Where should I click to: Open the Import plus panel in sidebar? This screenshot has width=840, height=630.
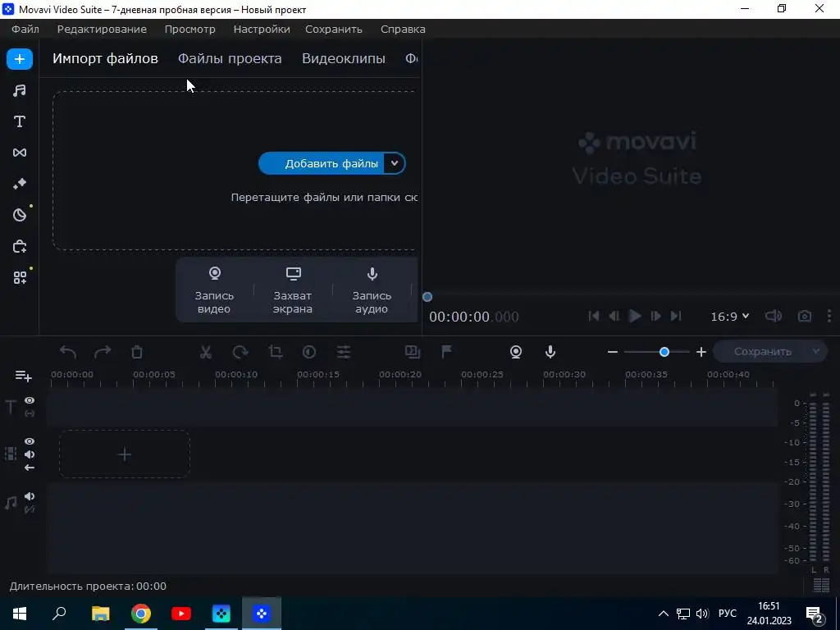click(x=20, y=59)
